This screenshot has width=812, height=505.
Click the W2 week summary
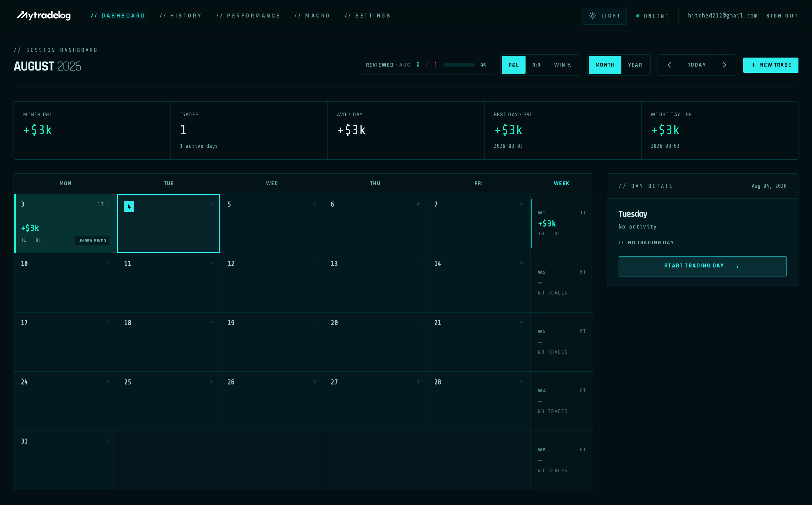[562, 283]
